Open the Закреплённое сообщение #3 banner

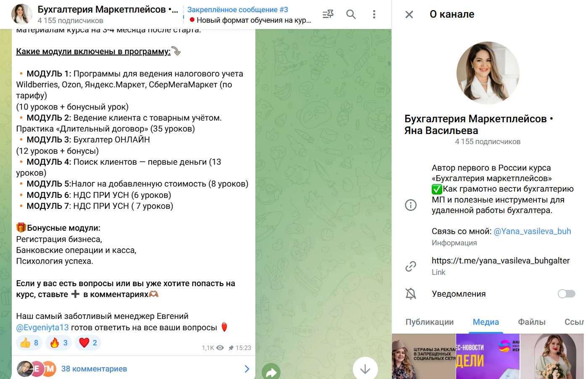pos(249,15)
